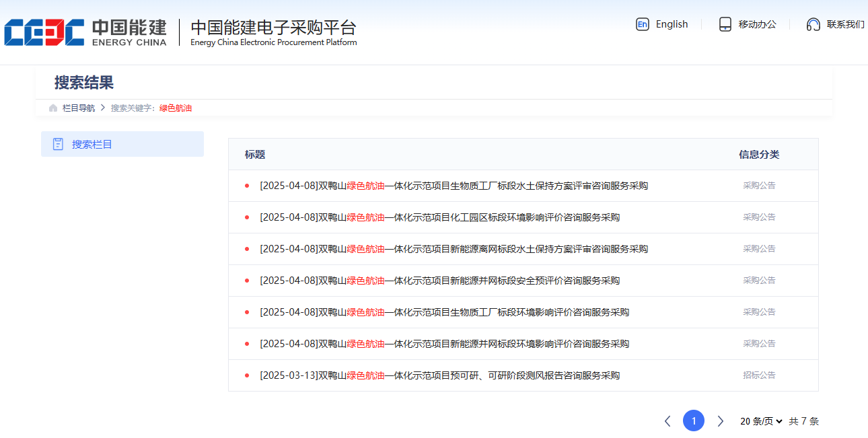Screen dimensions: 868x438
Task: Open 生物质工厂标段水土保持方案 procurement notice
Action: [454, 186]
